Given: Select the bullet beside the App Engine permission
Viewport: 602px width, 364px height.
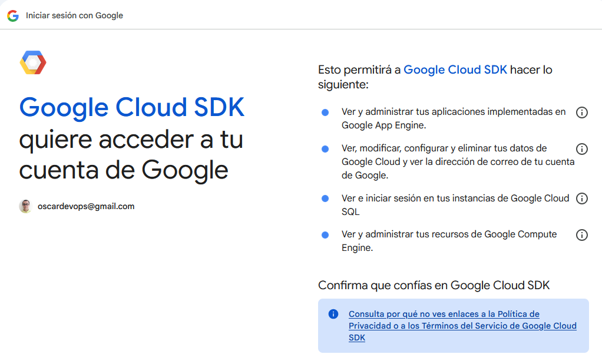Looking at the screenshot, I should coord(325,112).
